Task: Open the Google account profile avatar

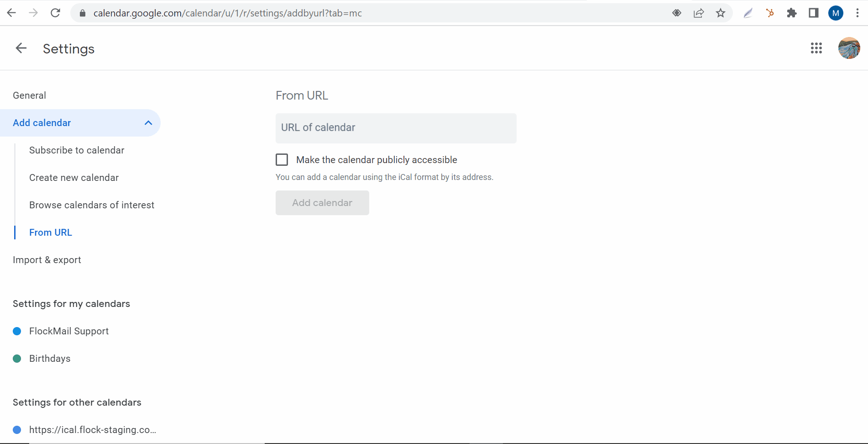Action: 849,48
